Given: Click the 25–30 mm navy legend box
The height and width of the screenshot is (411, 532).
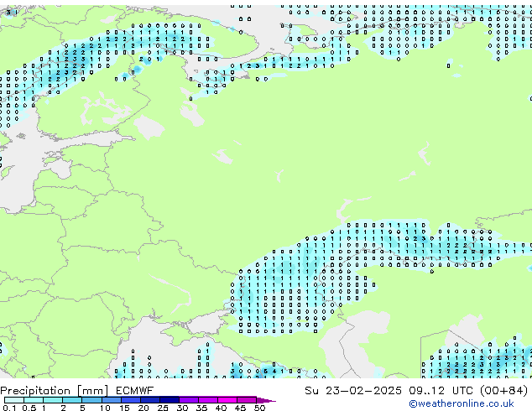Looking at the screenshot, I should pos(170,400).
